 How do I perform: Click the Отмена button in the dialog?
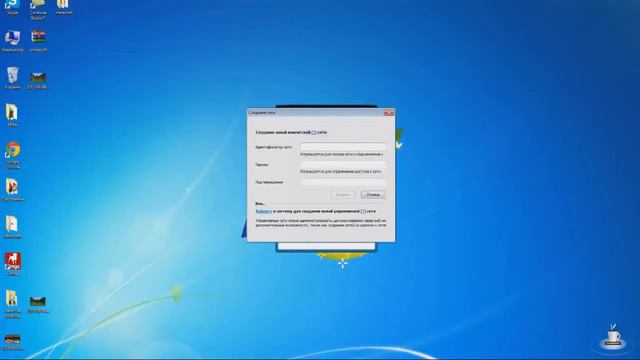pyautogui.click(x=373, y=195)
